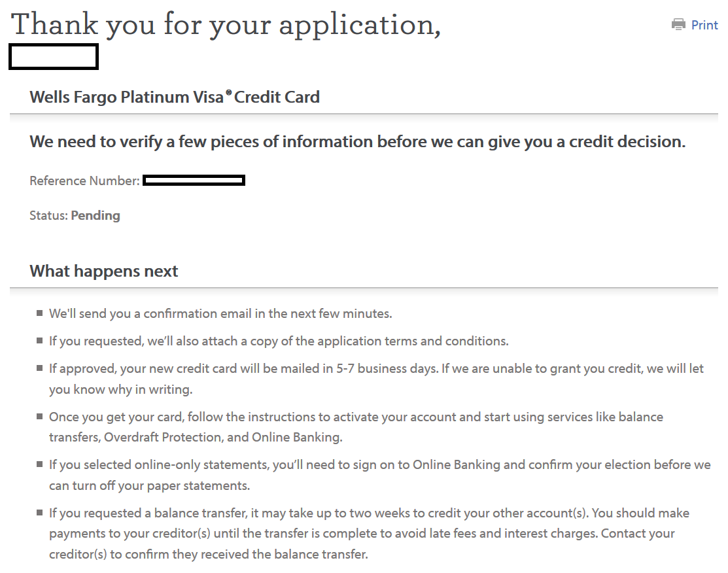The height and width of the screenshot is (573, 728).
Task: Click the mailed in 5-7 business days line
Action: [377, 369]
